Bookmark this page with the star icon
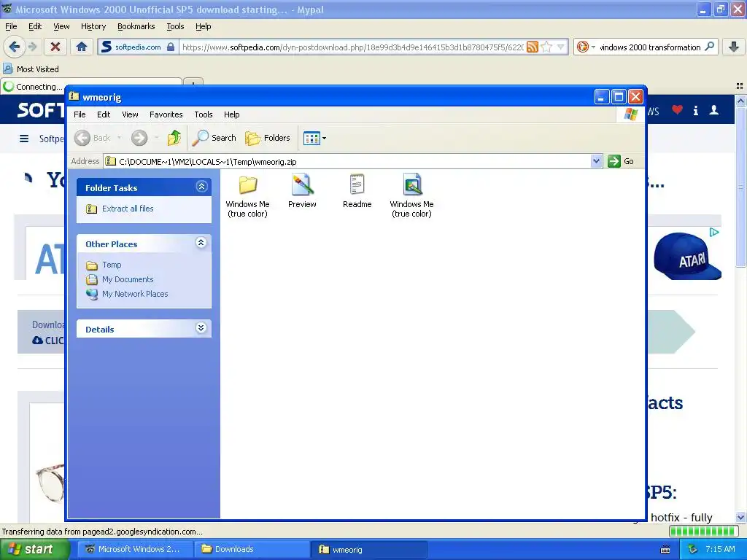This screenshot has height=560, width=747. (x=546, y=47)
